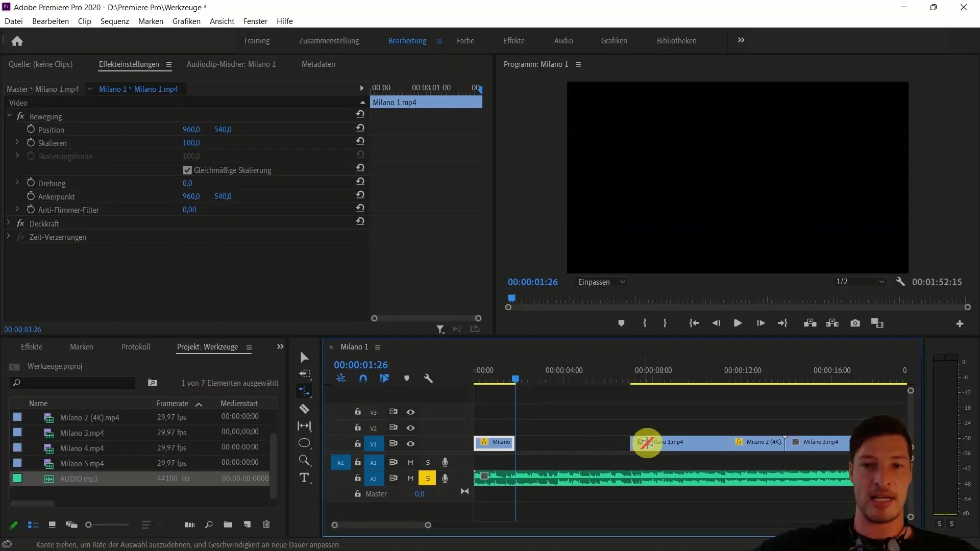980x551 pixels.
Task: Toggle Snap in timeline (magnet icon)
Action: click(363, 379)
